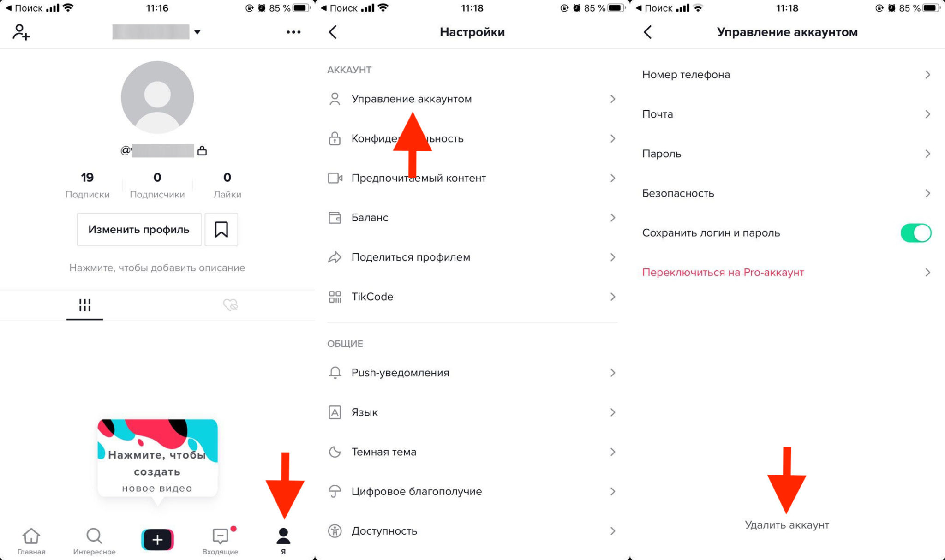The width and height of the screenshot is (945, 560).
Task: Tap the Цифровое благополучие shield icon
Action: click(x=334, y=491)
